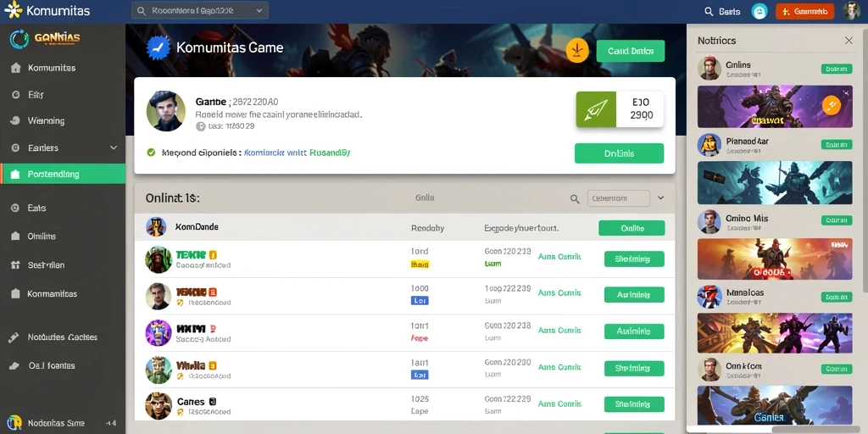Image resolution: width=868 pixels, height=434 pixels.
Task: Expand the chevron next to the list filter field
Action: (661, 198)
